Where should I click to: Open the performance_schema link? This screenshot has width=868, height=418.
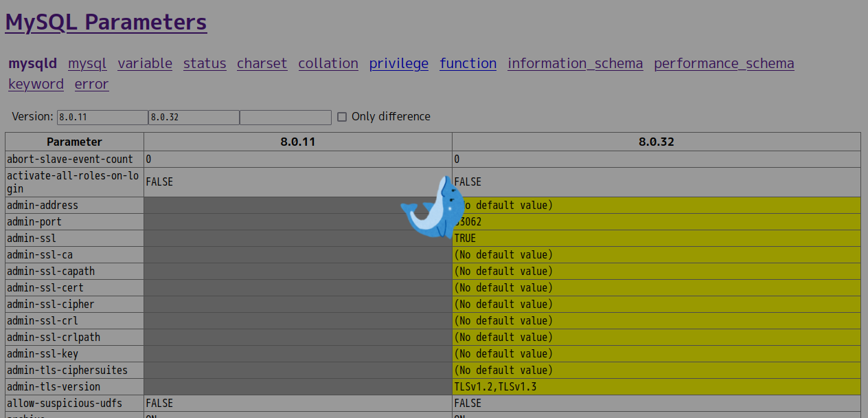(724, 63)
